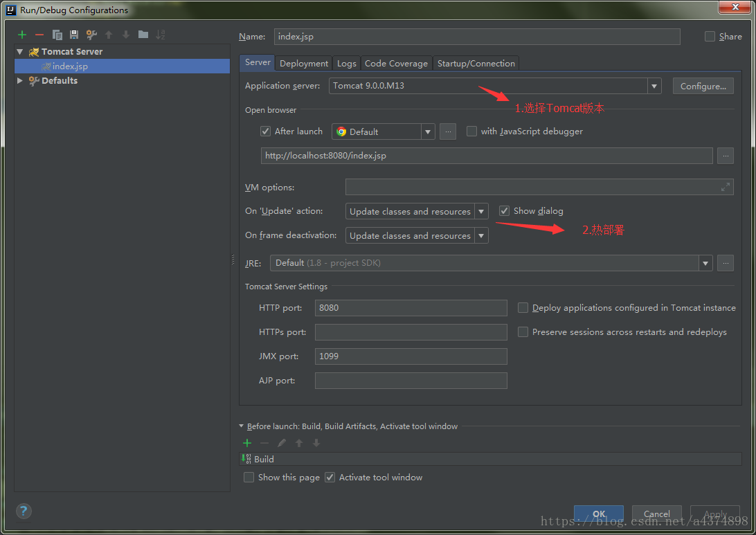Image resolution: width=756 pixels, height=535 pixels.
Task: Remove configuration with red minus icon
Action: (x=39, y=35)
